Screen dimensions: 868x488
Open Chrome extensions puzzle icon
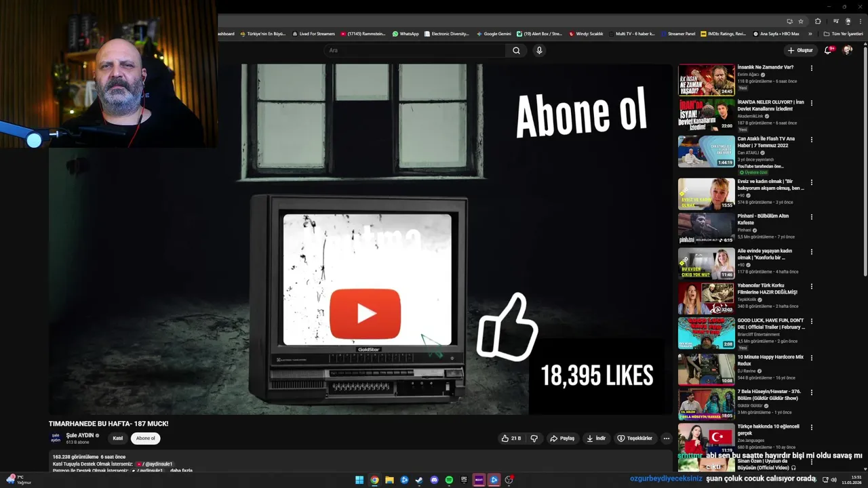click(x=818, y=21)
